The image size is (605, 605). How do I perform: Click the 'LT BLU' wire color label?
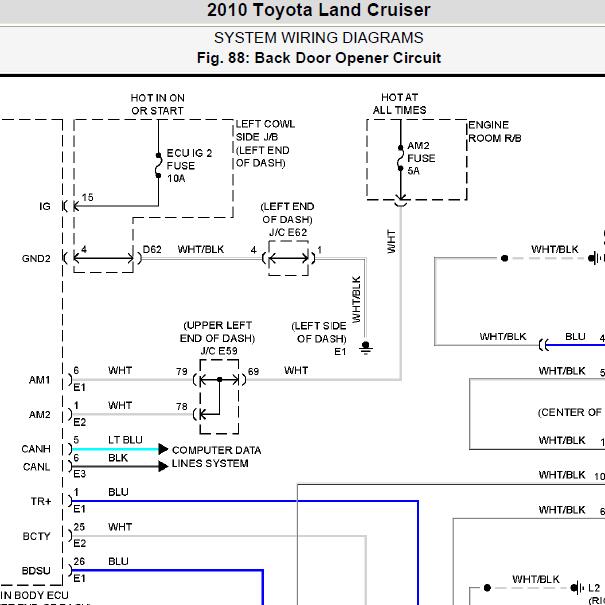125,440
